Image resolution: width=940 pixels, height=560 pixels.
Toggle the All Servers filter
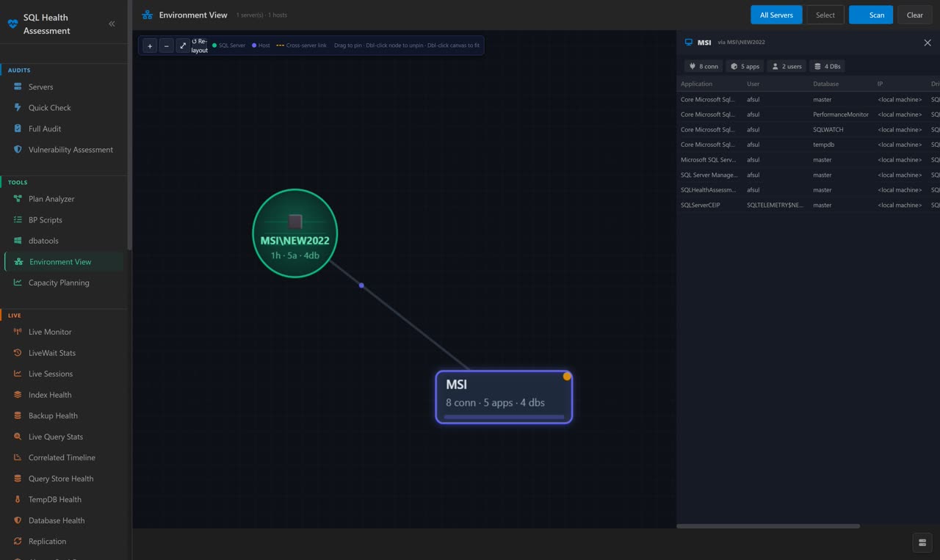click(x=775, y=14)
